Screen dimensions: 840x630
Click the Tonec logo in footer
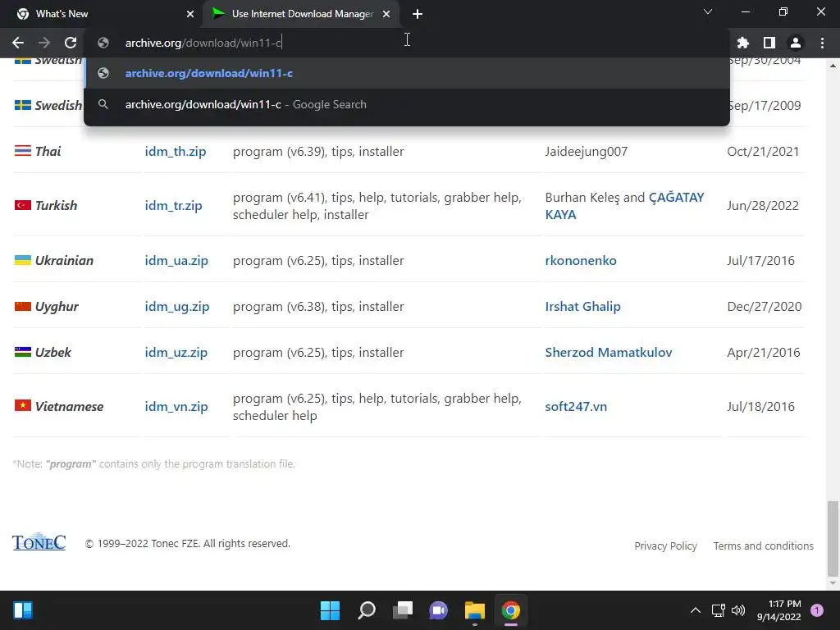[39, 541]
